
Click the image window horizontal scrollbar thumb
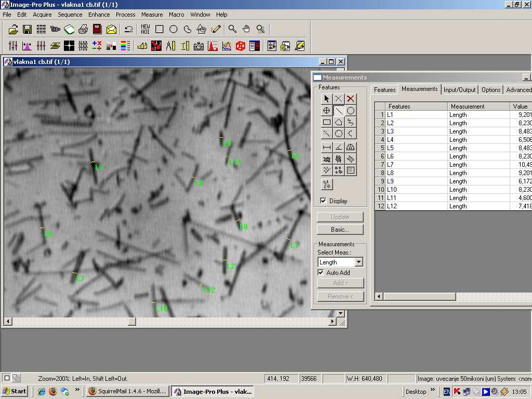[x=132, y=321]
